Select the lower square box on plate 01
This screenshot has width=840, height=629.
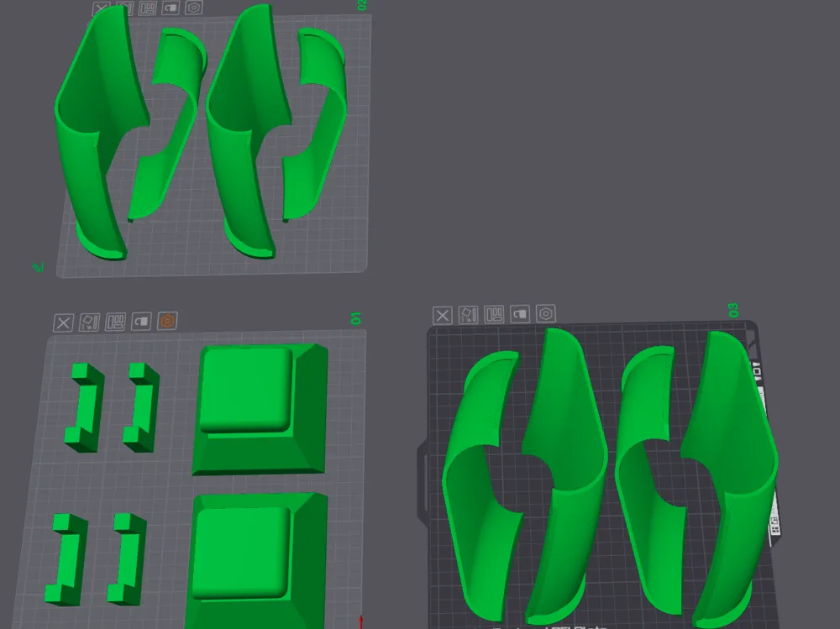[x=256, y=560]
